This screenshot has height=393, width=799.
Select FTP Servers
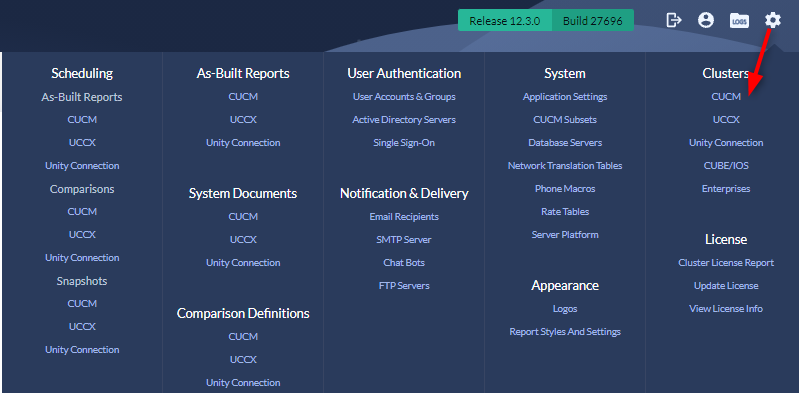click(x=404, y=285)
